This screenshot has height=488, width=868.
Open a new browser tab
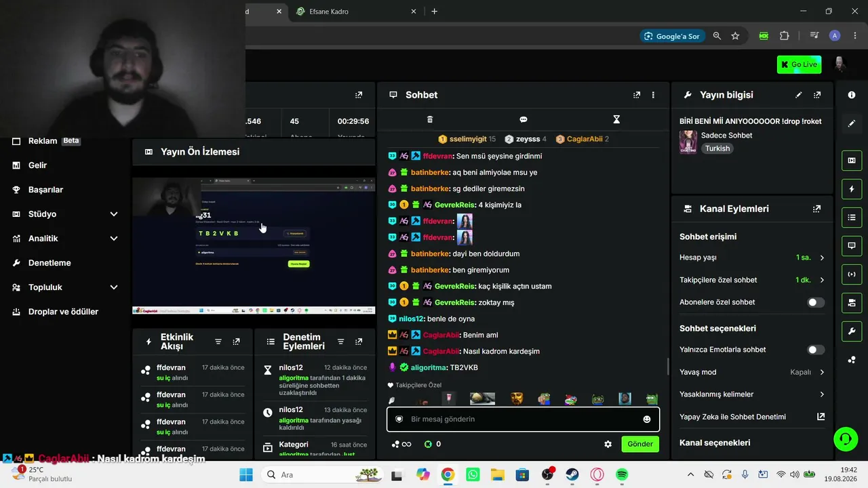[x=435, y=12]
